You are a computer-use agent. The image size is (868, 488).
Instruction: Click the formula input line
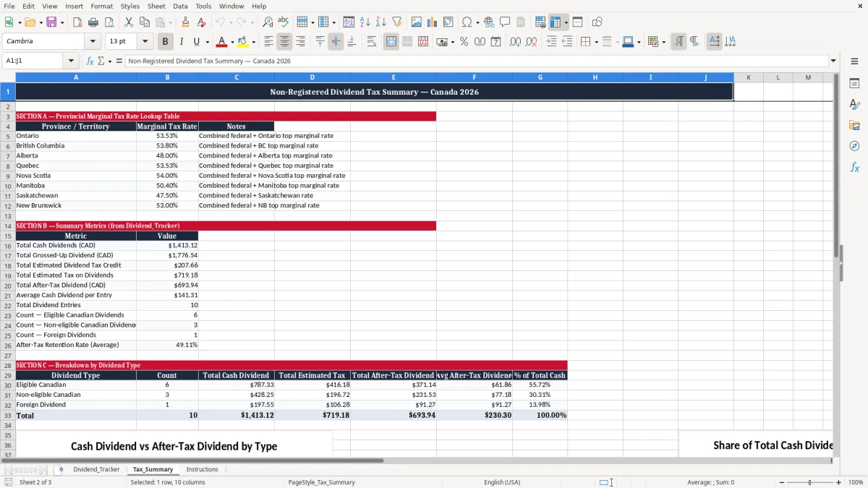tap(476, 61)
